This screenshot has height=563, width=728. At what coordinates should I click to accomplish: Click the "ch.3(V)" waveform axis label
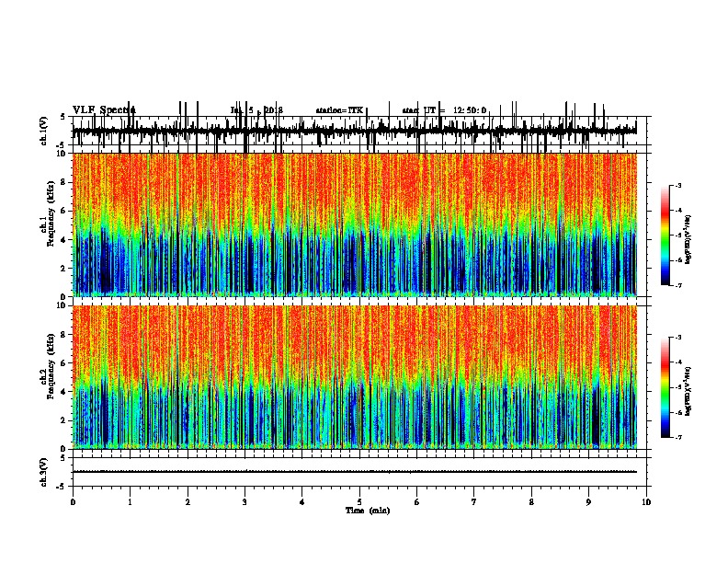[44, 472]
